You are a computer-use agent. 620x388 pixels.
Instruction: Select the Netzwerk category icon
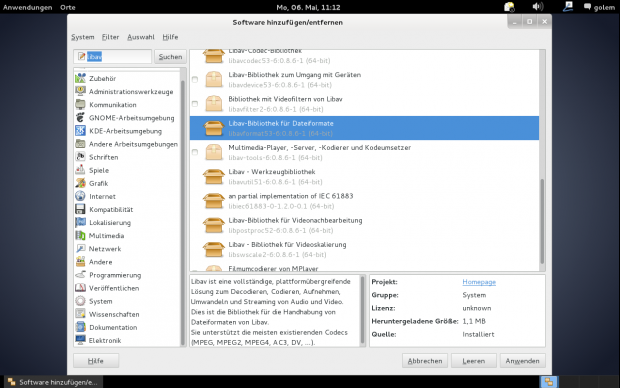(80, 248)
